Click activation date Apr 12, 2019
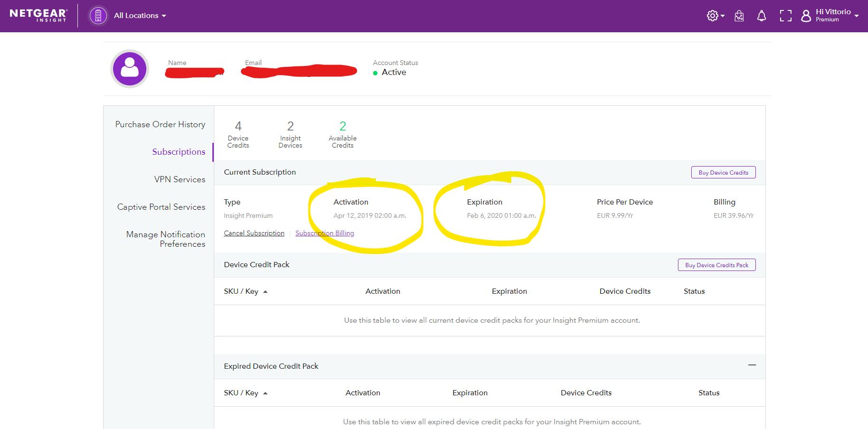This screenshot has height=429, width=868. tap(370, 215)
